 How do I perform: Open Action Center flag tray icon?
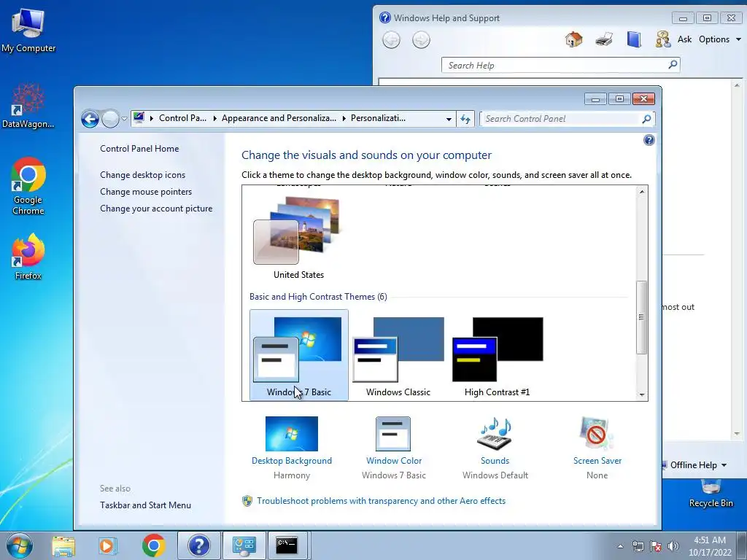(x=656, y=546)
